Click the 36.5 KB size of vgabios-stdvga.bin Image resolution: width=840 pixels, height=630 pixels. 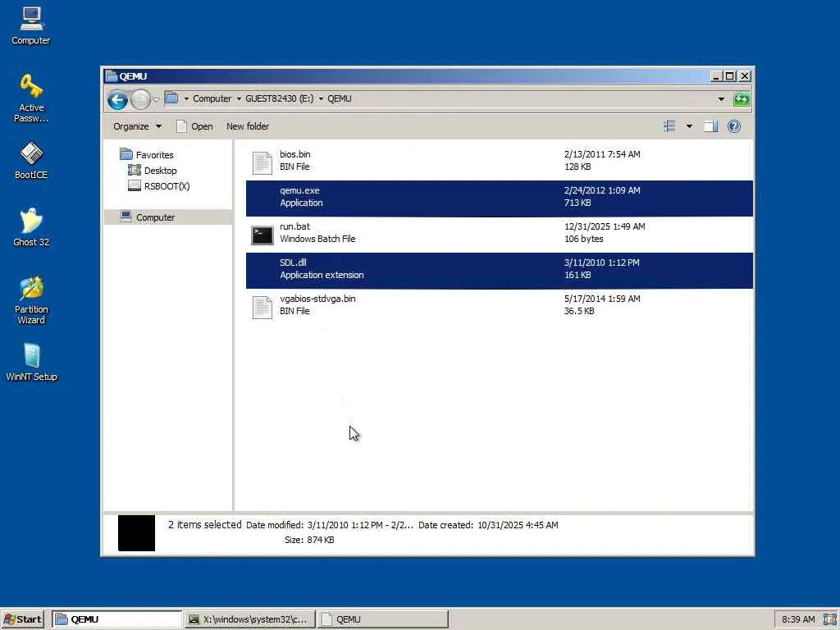(579, 311)
